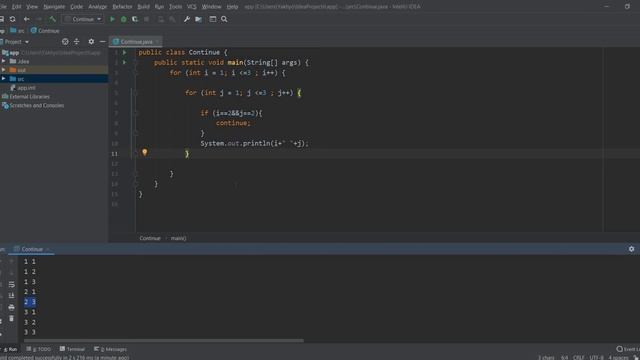The height and width of the screenshot is (360, 640).
Task: Click 'main()' in the editor breadcrumb bar
Action: (x=178, y=238)
